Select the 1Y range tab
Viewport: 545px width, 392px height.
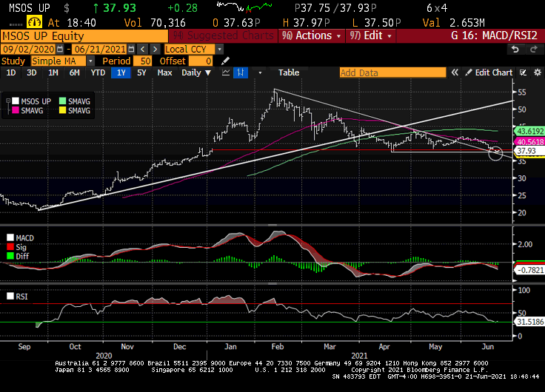pyautogui.click(x=121, y=72)
